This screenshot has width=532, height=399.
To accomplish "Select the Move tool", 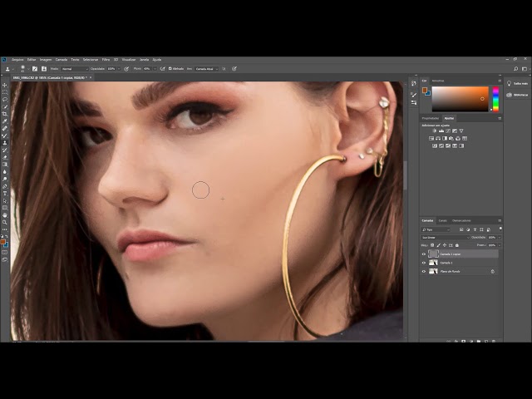I will point(5,85).
